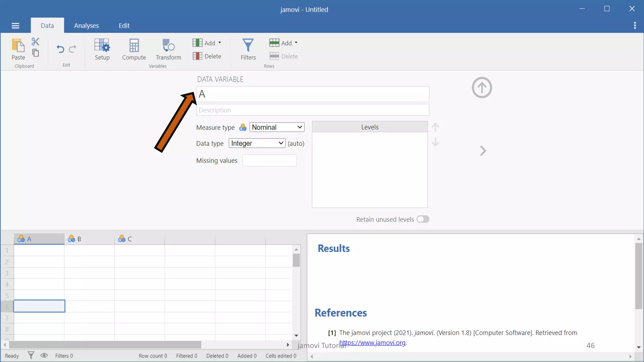Click the Compute variable icon
644x362 pixels.
pos(134,49)
